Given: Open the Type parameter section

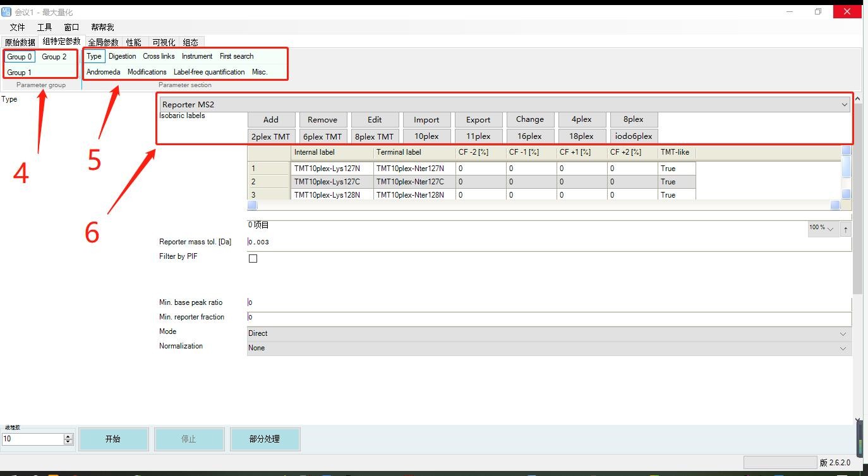Looking at the screenshot, I should coord(94,56).
